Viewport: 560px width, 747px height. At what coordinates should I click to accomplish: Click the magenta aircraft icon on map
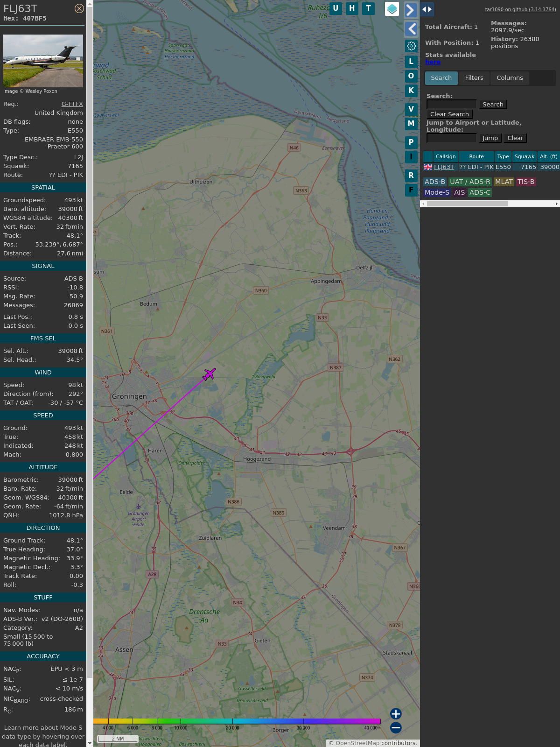[209, 374]
